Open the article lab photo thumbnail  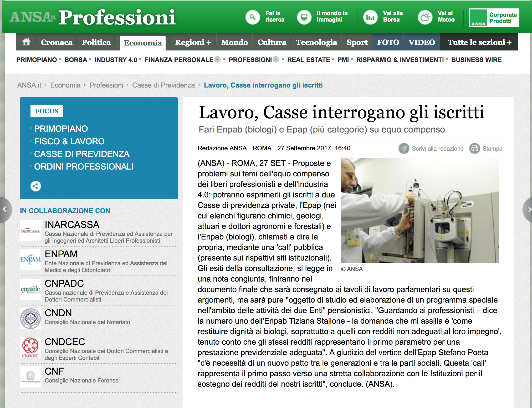point(420,210)
